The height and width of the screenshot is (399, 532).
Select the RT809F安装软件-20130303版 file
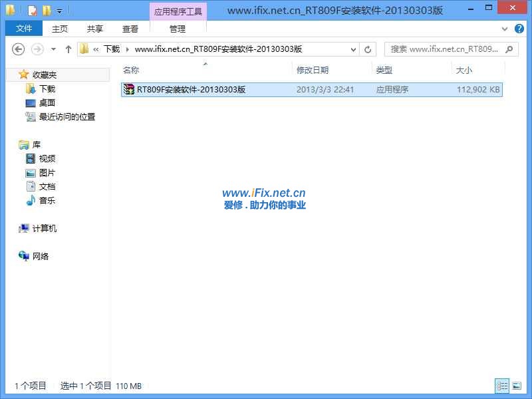tap(191, 89)
